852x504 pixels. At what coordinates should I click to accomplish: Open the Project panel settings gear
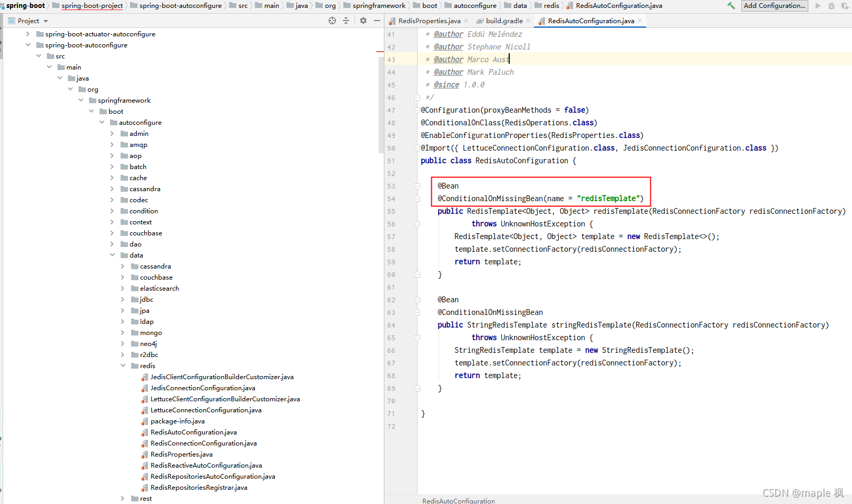[x=363, y=21]
